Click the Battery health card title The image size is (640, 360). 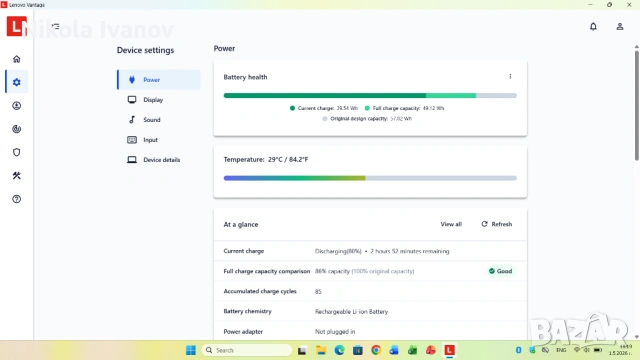(245, 77)
